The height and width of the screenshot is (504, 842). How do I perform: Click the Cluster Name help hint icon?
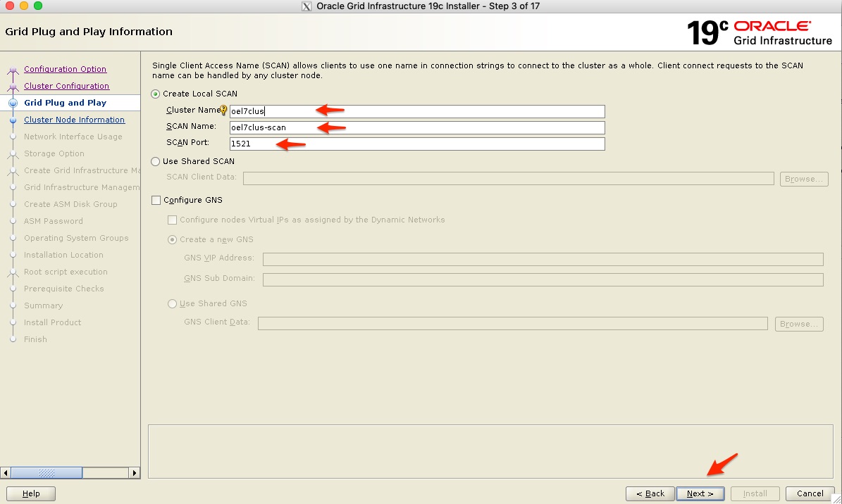point(224,111)
